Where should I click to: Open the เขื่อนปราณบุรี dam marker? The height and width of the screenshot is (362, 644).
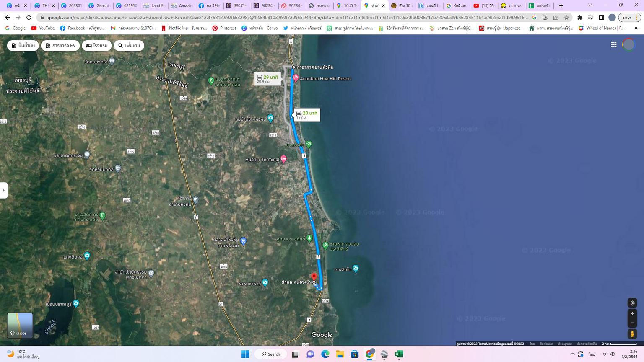[x=76, y=304]
